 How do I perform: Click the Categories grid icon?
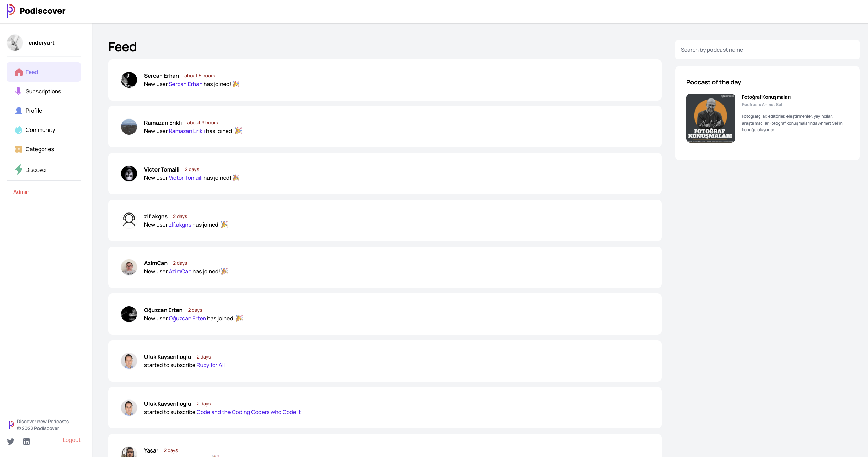[19, 149]
